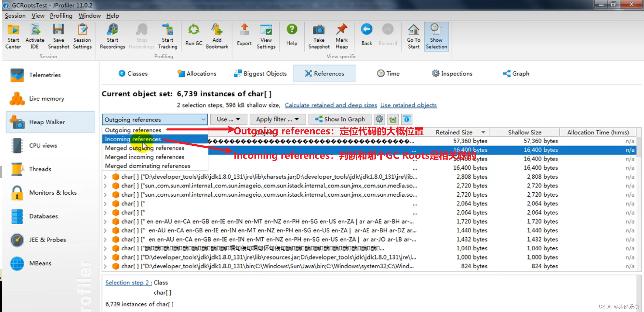Viewport: 644px width, 312px height.
Task: Click the Mark Heap tool
Action: pos(341,36)
